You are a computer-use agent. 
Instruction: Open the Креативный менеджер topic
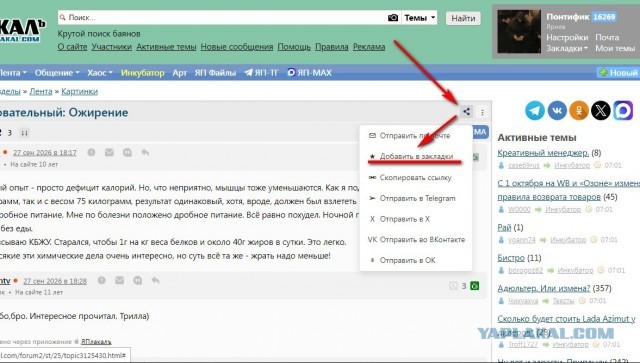pyautogui.click(x=543, y=153)
